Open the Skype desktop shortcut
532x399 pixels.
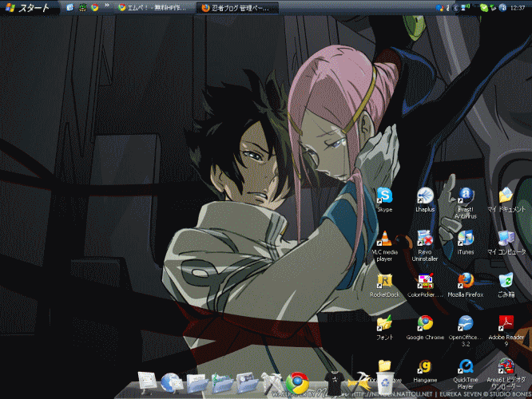(384, 199)
